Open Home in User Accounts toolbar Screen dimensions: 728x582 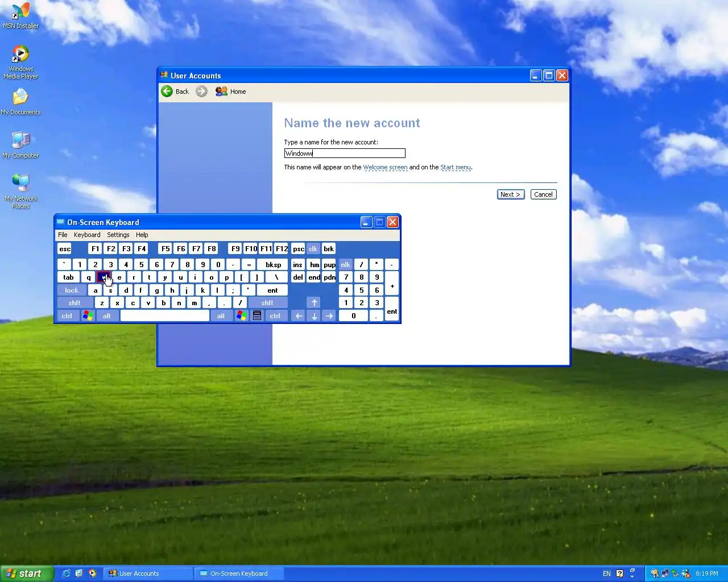point(231,92)
